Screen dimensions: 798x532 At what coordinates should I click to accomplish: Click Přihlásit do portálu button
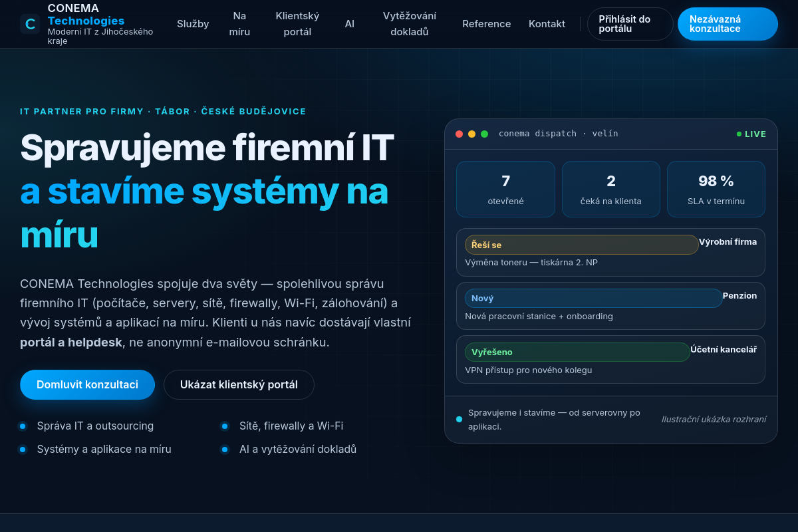point(630,24)
